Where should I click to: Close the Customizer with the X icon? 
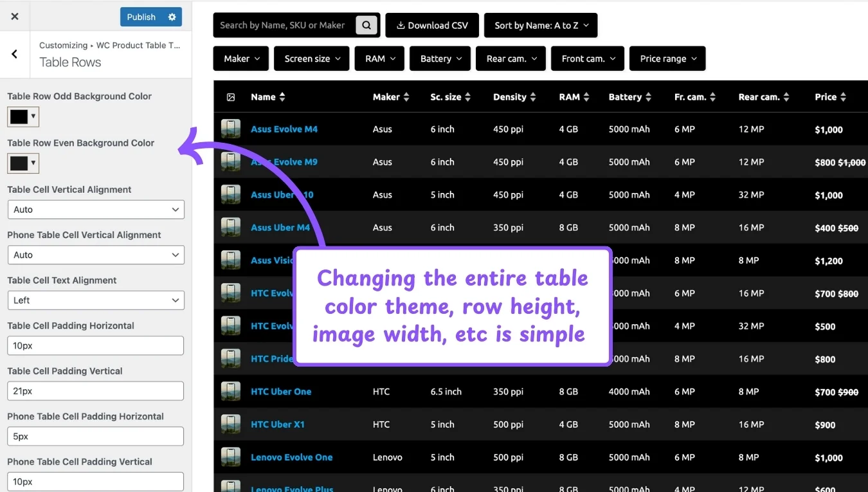(x=15, y=17)
